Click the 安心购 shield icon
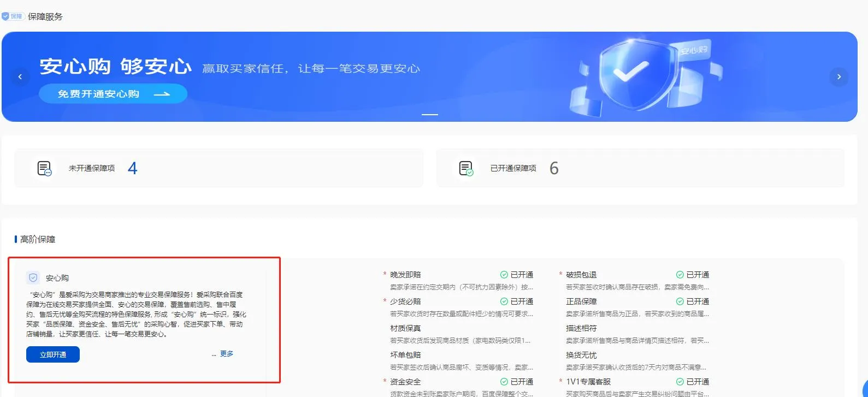Image resolution: width=868 pixels, height=397 pixels. click(33, 277)
